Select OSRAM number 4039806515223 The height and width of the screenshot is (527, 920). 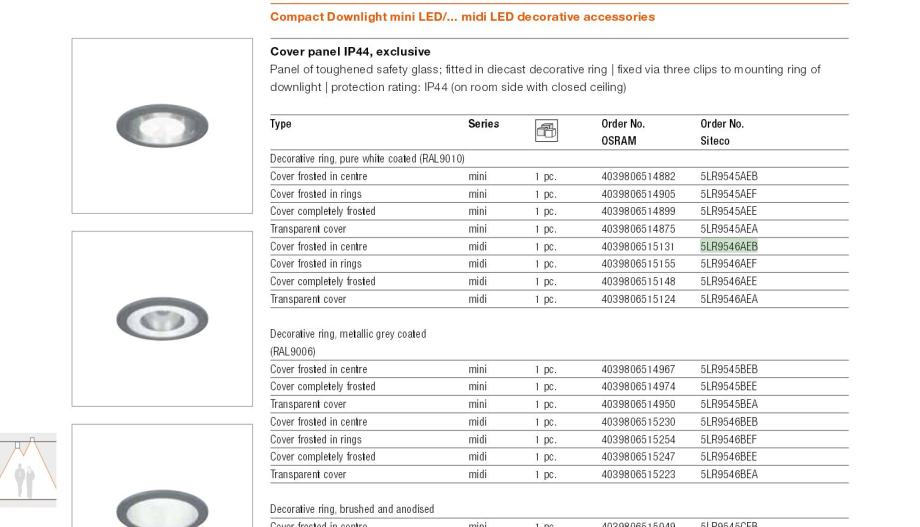coord(638,474)
